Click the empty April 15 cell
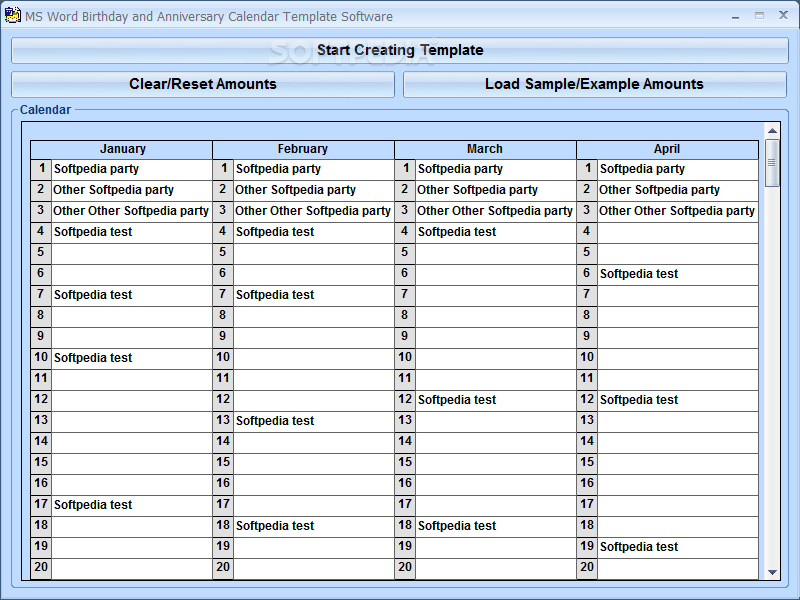 [678, 463]
